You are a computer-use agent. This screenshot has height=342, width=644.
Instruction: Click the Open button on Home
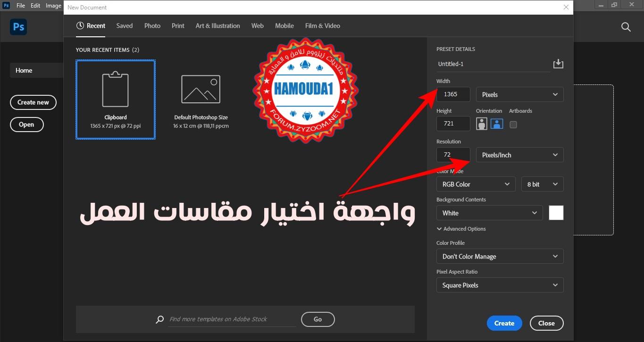tap(26, 125)
